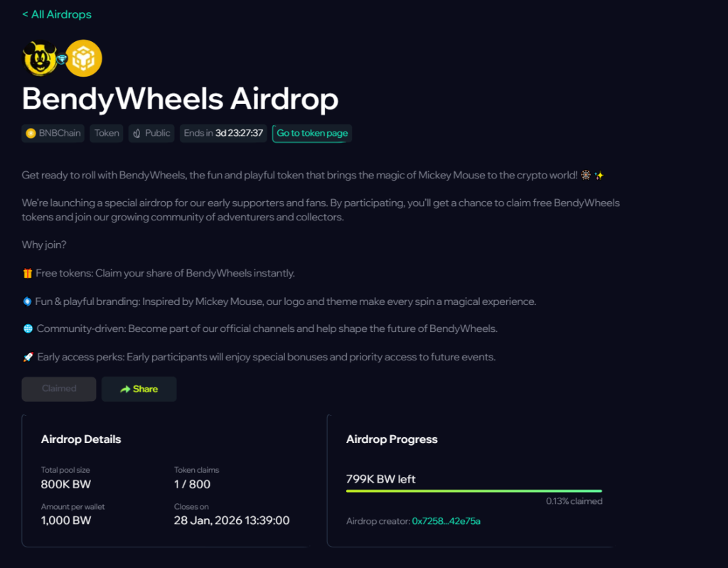The width and height of the screenshot is (728, 568).
Task: Click the BendyWheels Mickey token logo
Action: [38, 58]
